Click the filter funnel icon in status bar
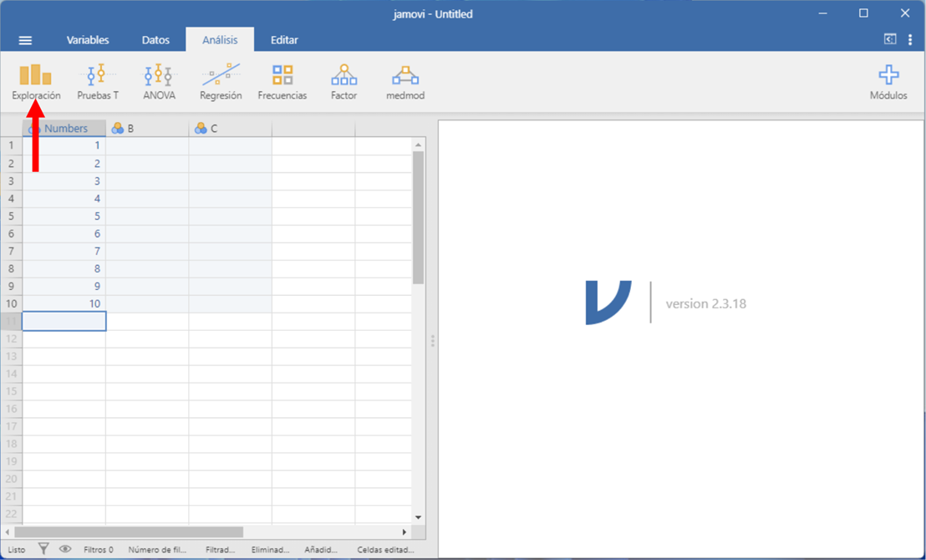 coord(43,549)
